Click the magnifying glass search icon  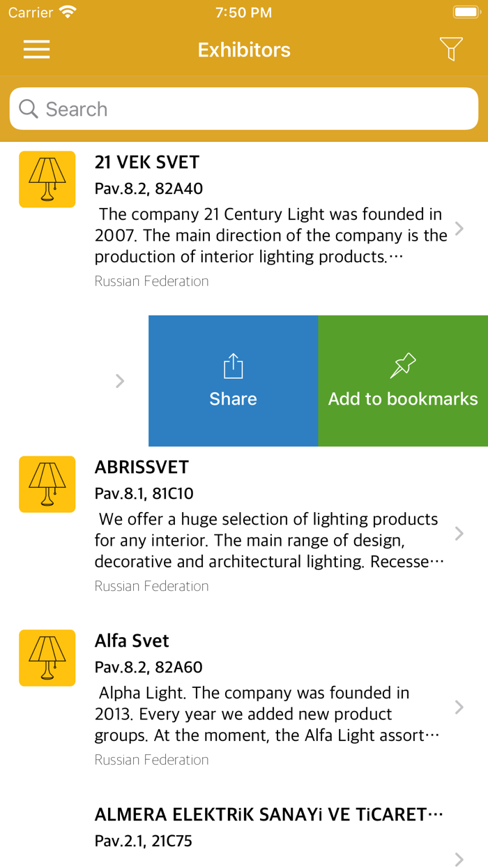click(28, 109)
